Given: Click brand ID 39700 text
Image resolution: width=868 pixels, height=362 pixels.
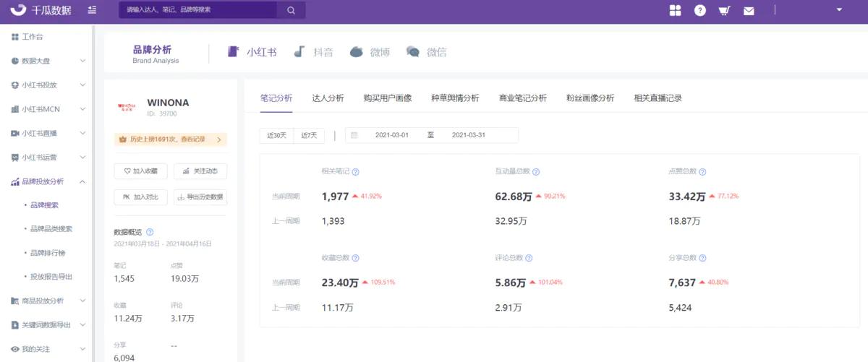Looking at the screenshot, I should click(162, 114).
